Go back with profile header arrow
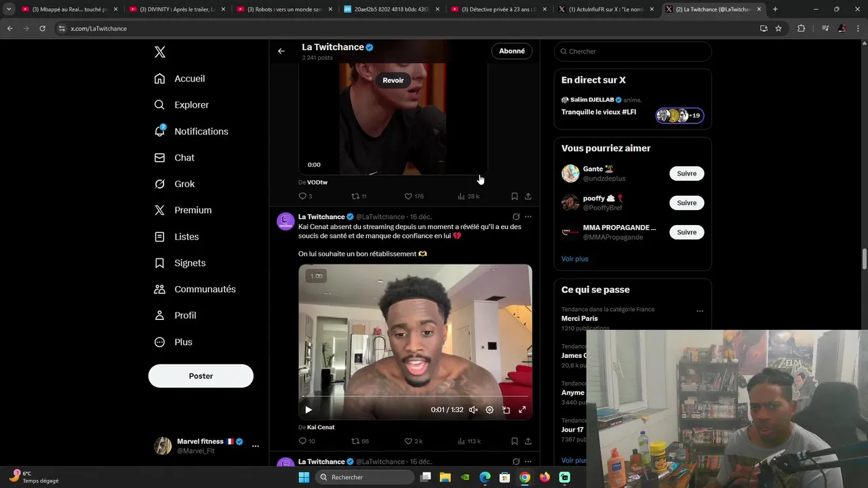Screen dimensions: 868x488 coord(281,51)
